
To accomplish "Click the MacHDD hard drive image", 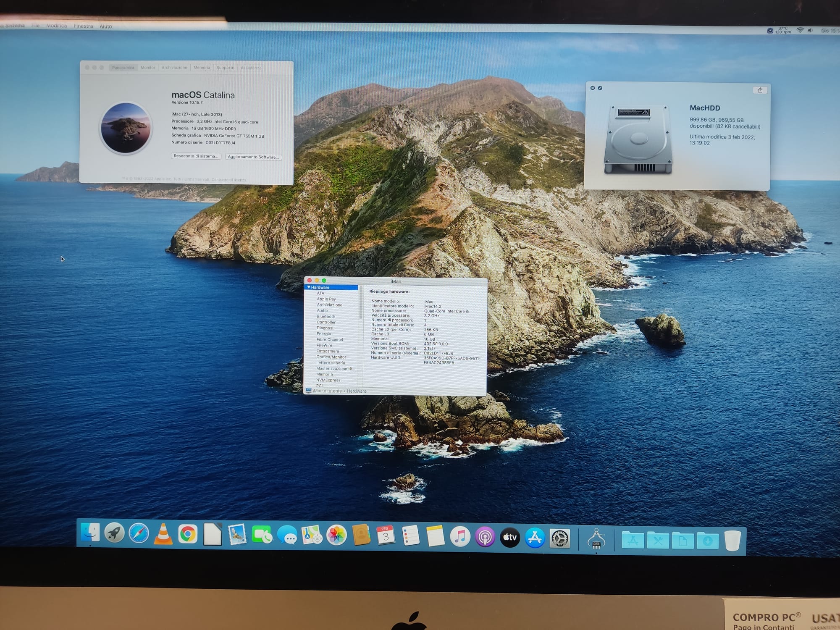I will pyautogui.click(x=638, y=140).
